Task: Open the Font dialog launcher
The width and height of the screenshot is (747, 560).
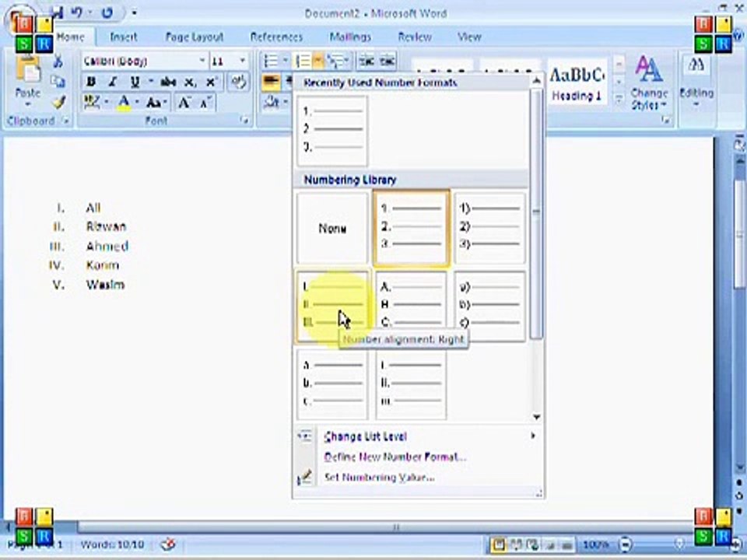Action: 245,121
